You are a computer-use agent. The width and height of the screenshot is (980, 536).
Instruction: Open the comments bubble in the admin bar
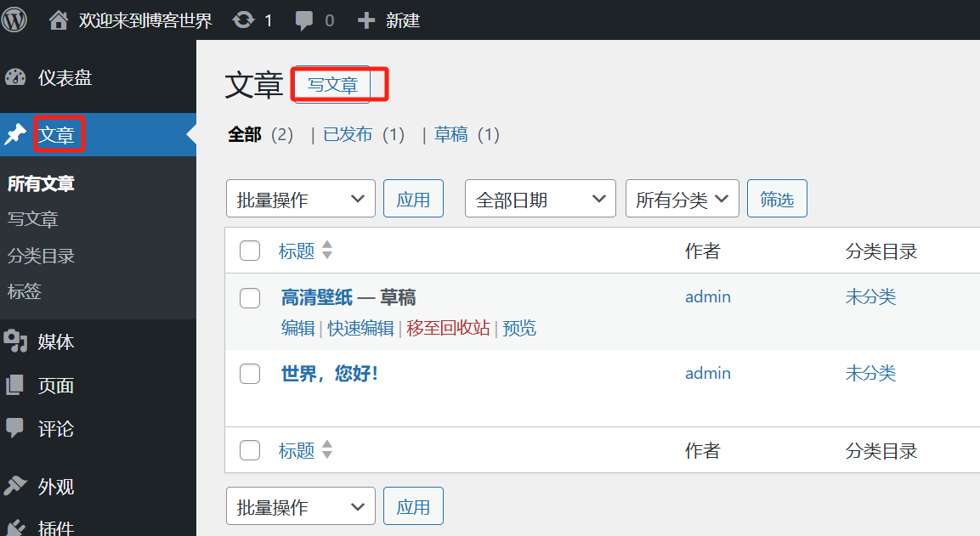[x=303, y=20]
